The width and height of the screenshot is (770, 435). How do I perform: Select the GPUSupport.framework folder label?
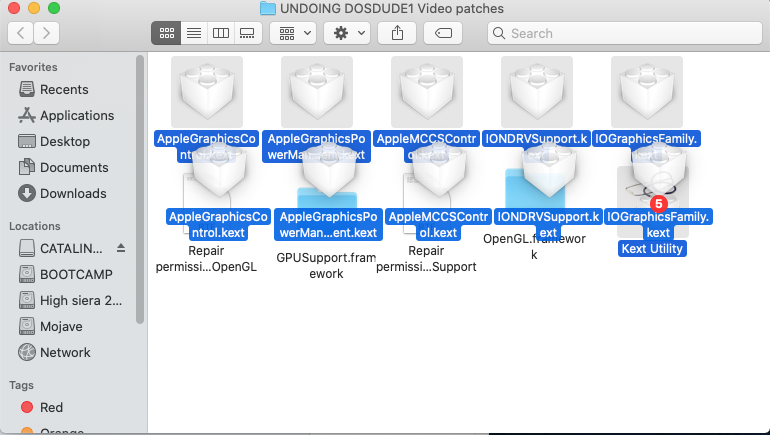click(326, 266)
